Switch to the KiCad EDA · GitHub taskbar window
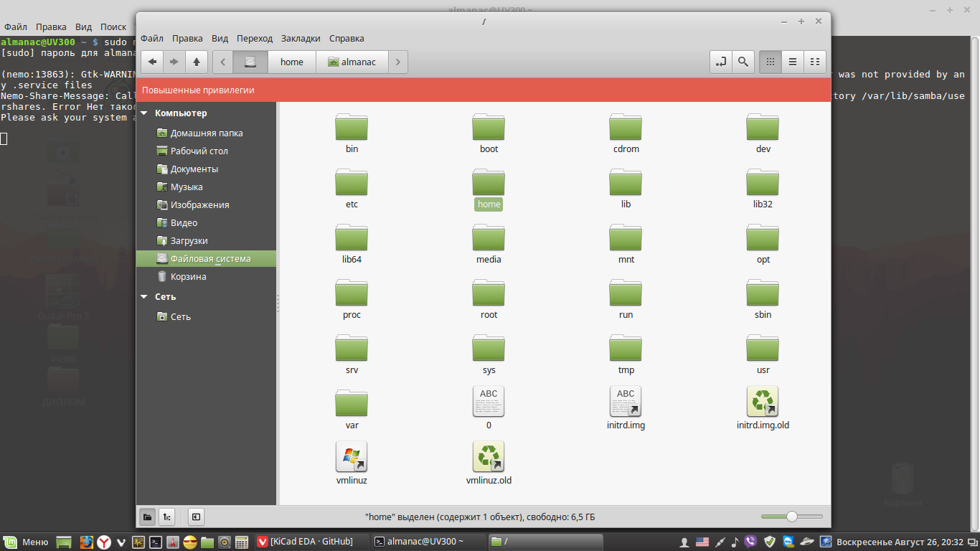The image size is (980, 551). click(x=311, y=542)
